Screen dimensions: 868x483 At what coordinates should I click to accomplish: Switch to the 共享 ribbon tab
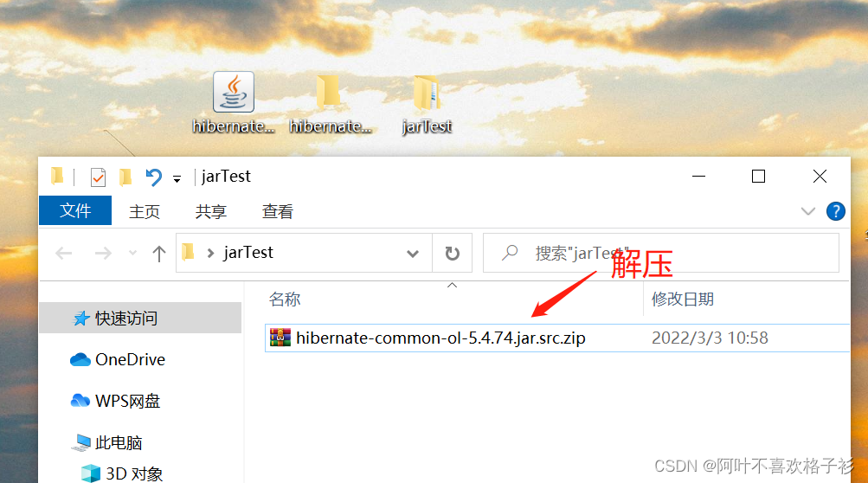click(x=211, y=211)
